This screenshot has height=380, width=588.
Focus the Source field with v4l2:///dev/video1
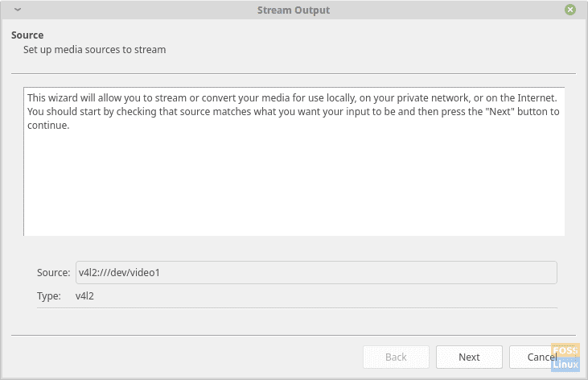[315, 272]
